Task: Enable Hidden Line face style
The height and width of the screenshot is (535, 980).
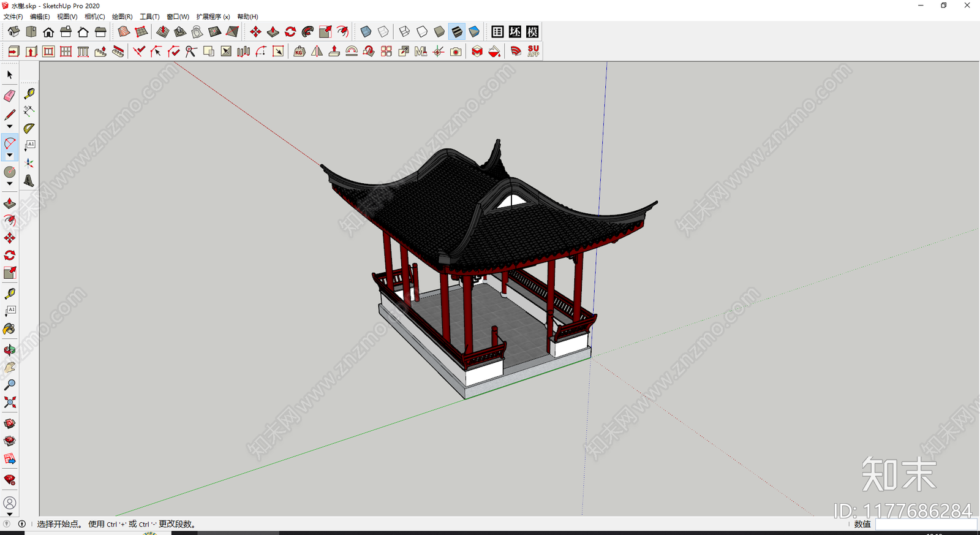Action: 422,32
